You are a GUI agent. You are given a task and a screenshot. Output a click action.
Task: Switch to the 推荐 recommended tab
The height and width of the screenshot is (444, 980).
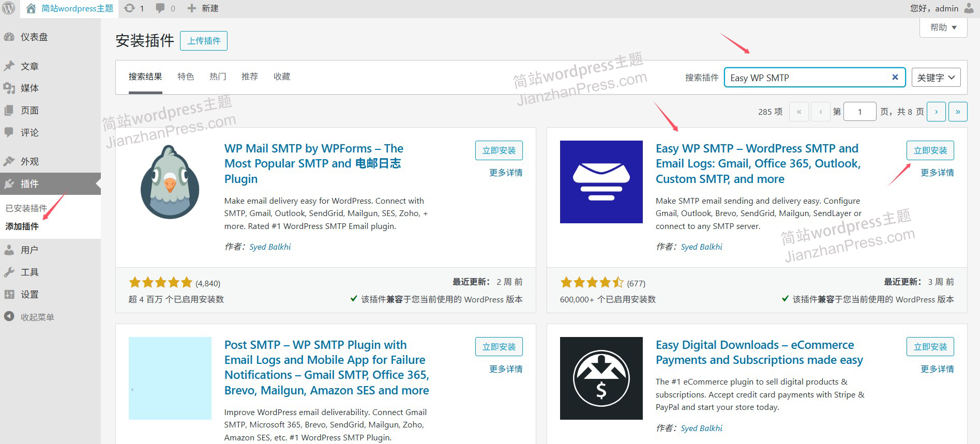[x=250, y=76]
